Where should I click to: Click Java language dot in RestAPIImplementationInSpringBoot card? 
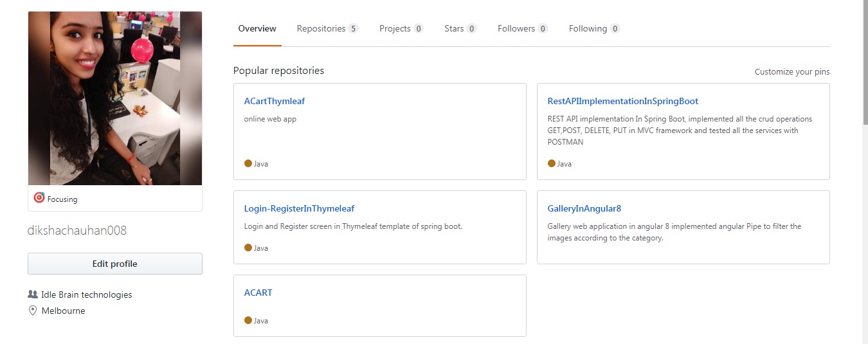552,163
